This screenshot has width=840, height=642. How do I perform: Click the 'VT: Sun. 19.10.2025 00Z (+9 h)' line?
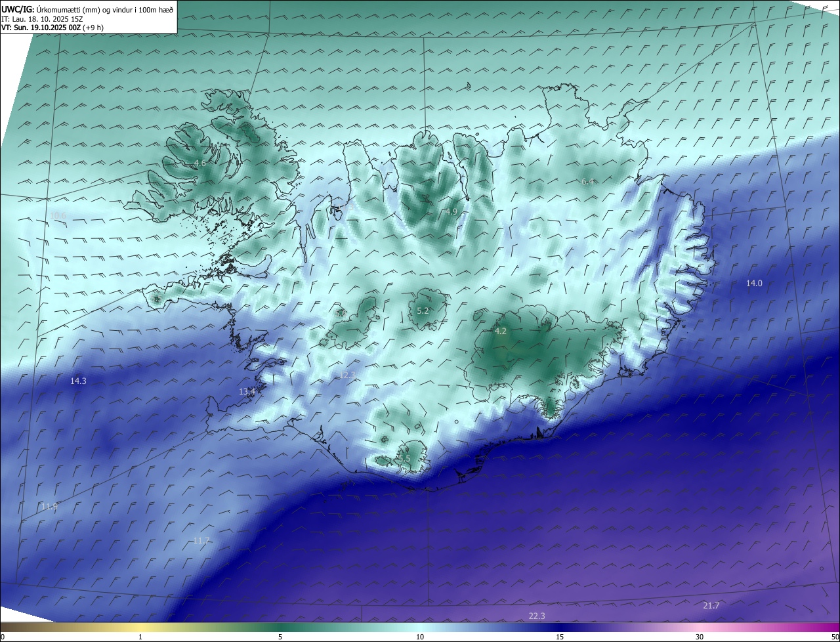(52, 28)
